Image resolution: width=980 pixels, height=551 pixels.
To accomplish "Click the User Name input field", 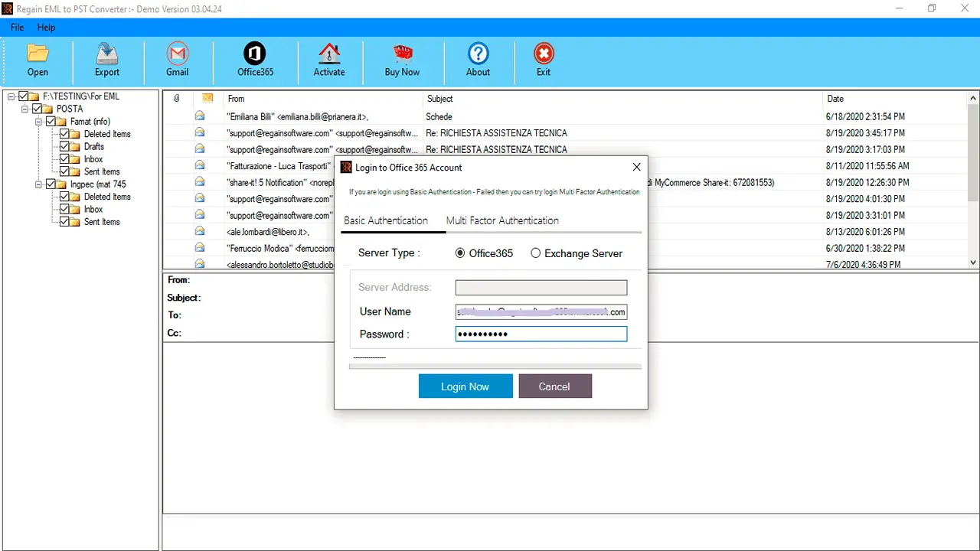I will [x=541, y=311].
